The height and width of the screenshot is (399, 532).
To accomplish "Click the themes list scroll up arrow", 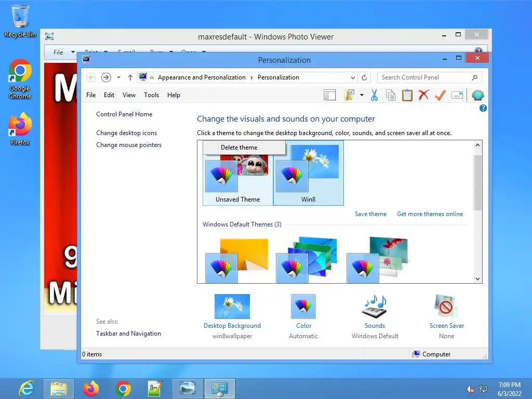I will [477, 145].
